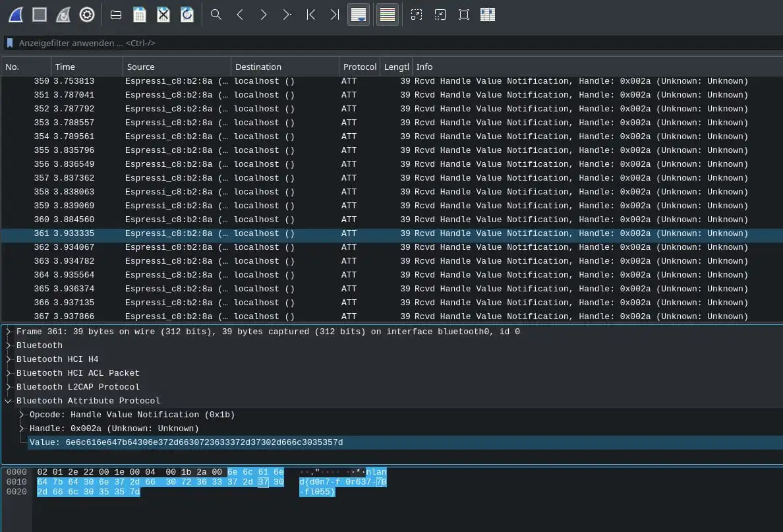Reload the current capture file
Image resolution: width=783 pixels, height=532 pixels.
tap(187, 15)
